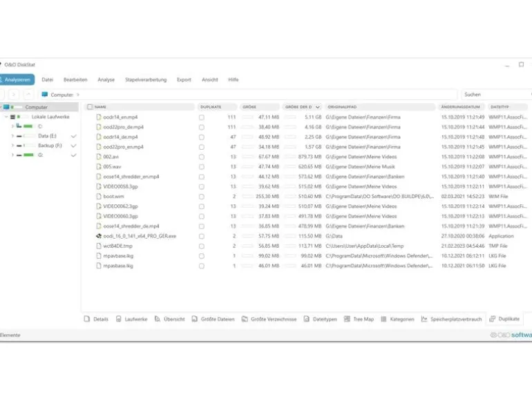The height and width of the screenshot is (399, 532).
Task: Check the box for boot.wim
Action: coord(202,197)
